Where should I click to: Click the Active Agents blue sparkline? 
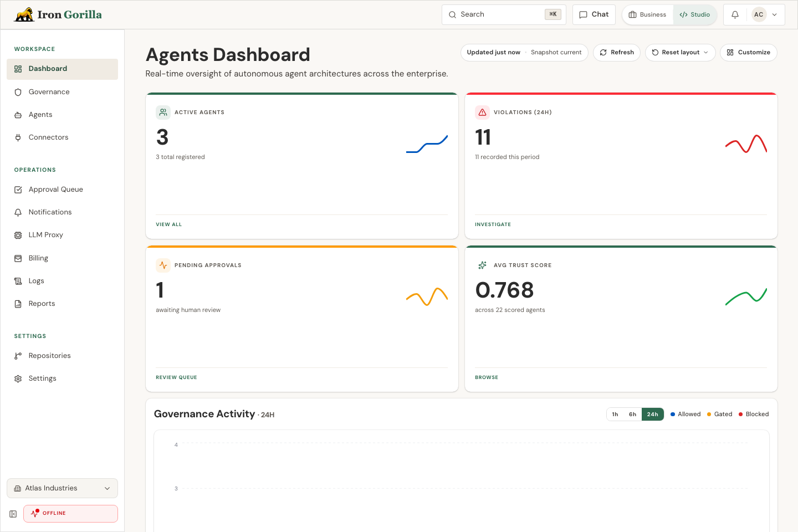click(427, 144)
